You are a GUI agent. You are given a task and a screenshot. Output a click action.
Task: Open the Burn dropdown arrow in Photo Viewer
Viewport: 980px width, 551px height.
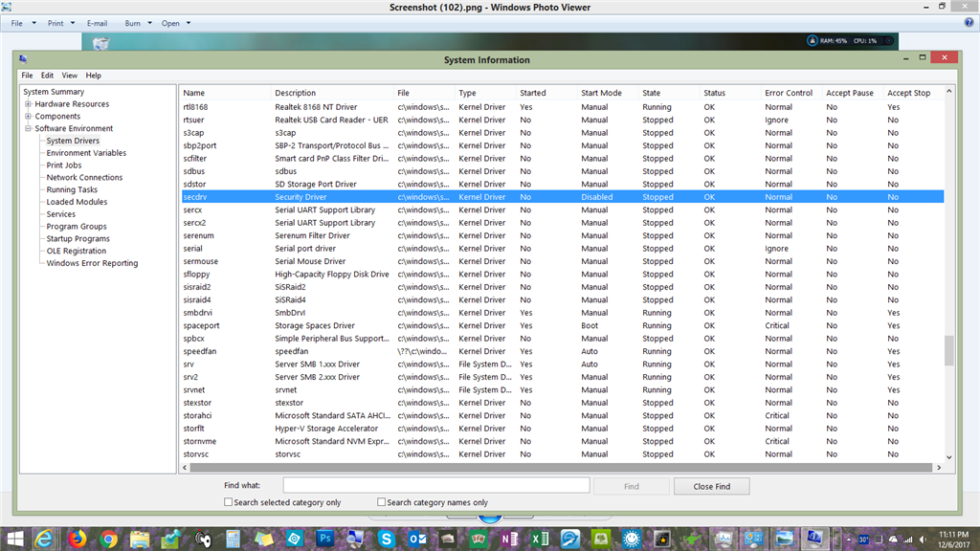point(149,23)
